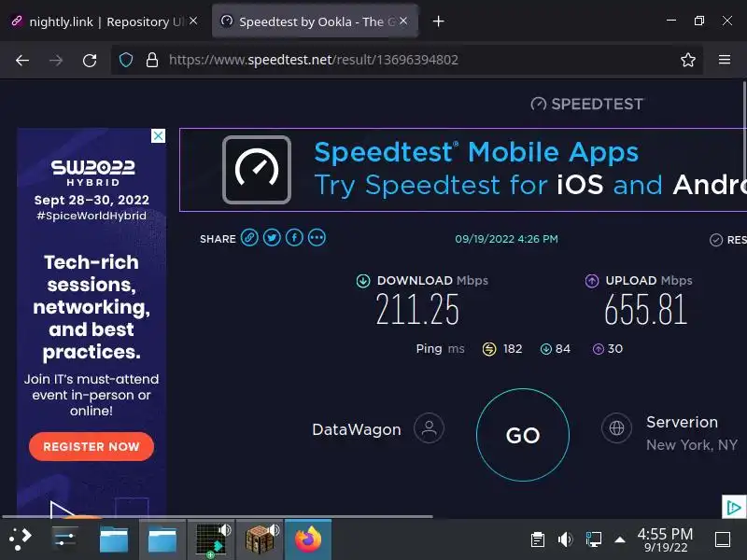Click the New York, NY location text
The width and height of the screenshot is (747, 560).
[692, 445]
